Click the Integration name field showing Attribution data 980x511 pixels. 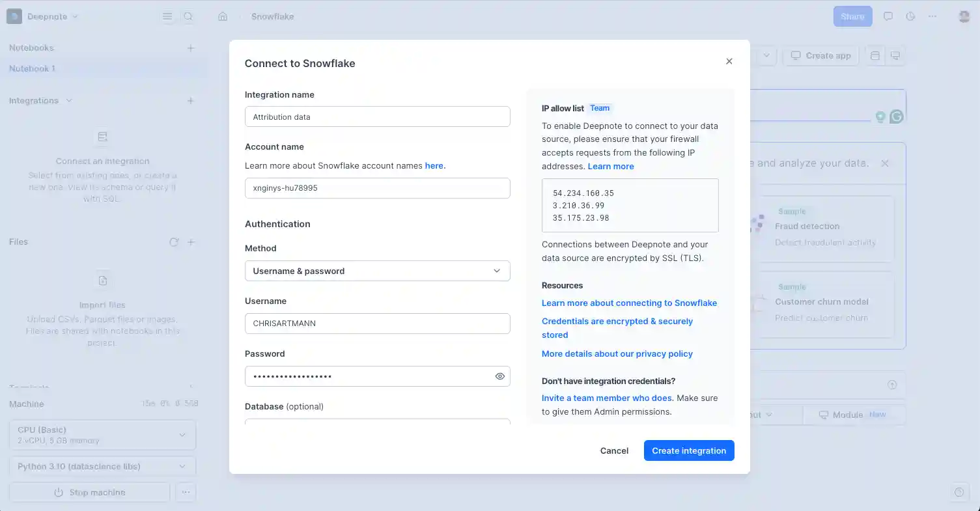(x=377, y=117)
